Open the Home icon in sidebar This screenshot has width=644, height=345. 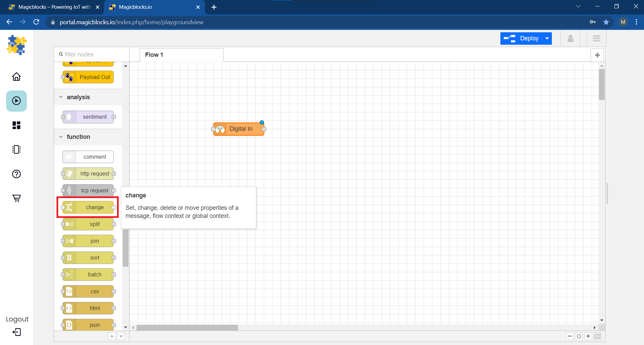(x=16, y=77)
